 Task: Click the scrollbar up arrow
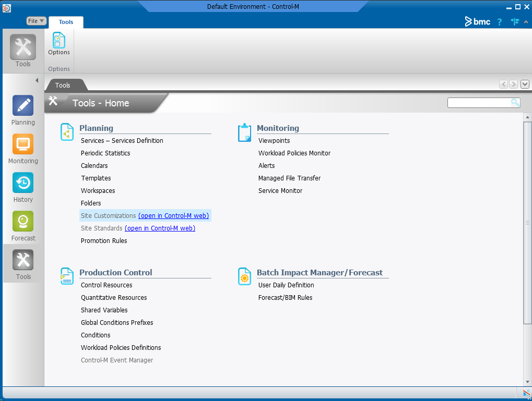(527, 117)
